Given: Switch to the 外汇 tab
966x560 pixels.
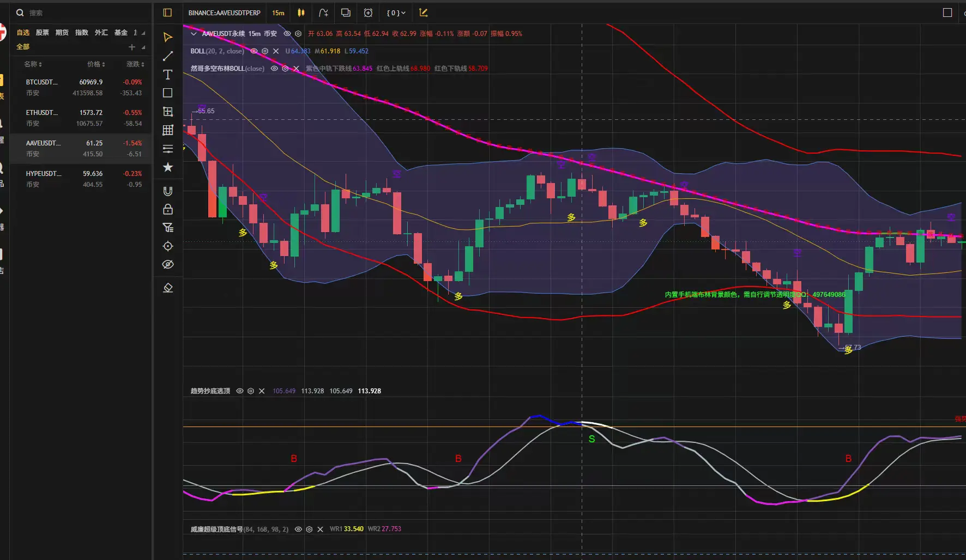Looking at the screenshot, I should click(x=101, y=33).
